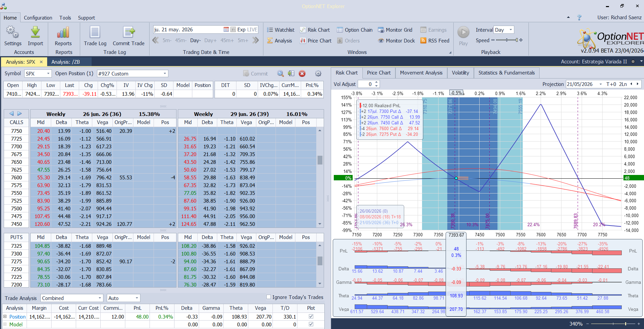644x329 pixels.
Task: Click the exchange time toggle icon beside calendar
Action: point(233,30)
